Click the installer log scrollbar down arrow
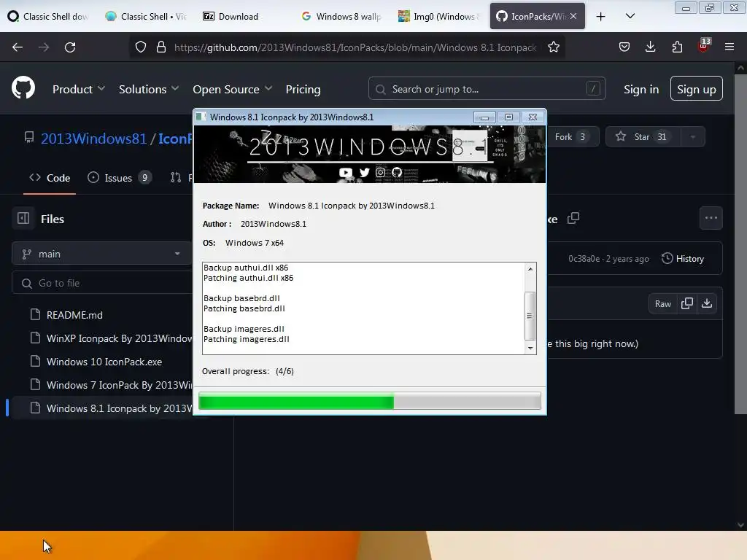Image resolution: width=747 pixels, height=560 pixels. coord(530,348)
